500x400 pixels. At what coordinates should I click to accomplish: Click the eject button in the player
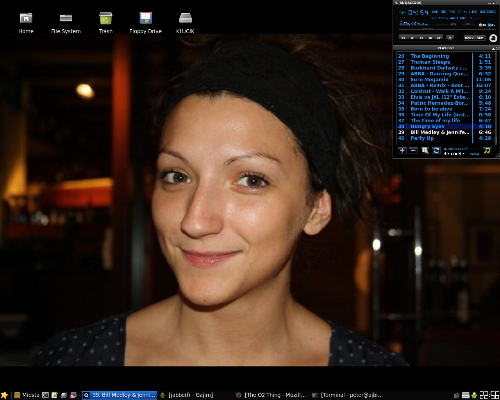450,37
